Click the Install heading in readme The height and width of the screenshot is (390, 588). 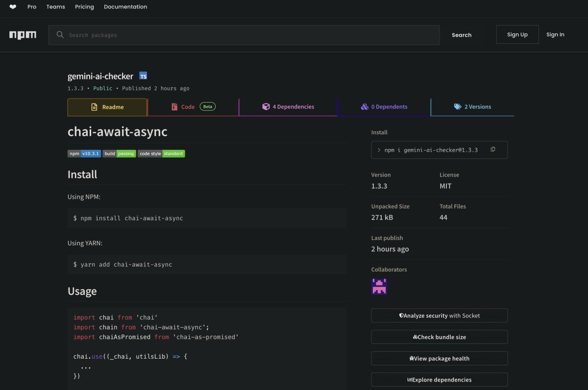pos(82,175)
